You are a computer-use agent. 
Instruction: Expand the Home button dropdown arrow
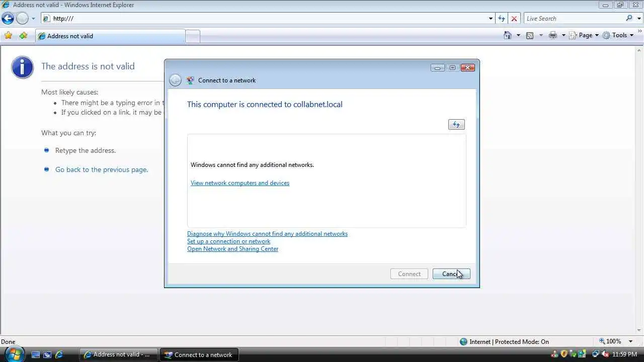(518, 35)
